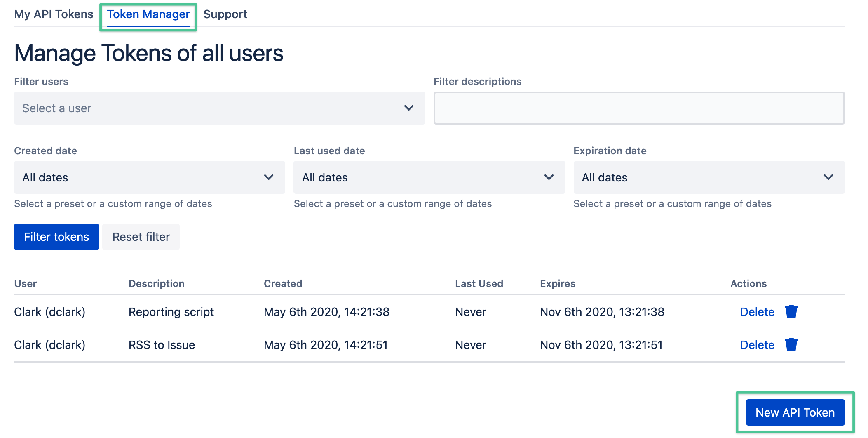The width and height of the screenshot is (868, 438).
Task: Expand the Created date All dates dropdown
Action: click(140, 177)
